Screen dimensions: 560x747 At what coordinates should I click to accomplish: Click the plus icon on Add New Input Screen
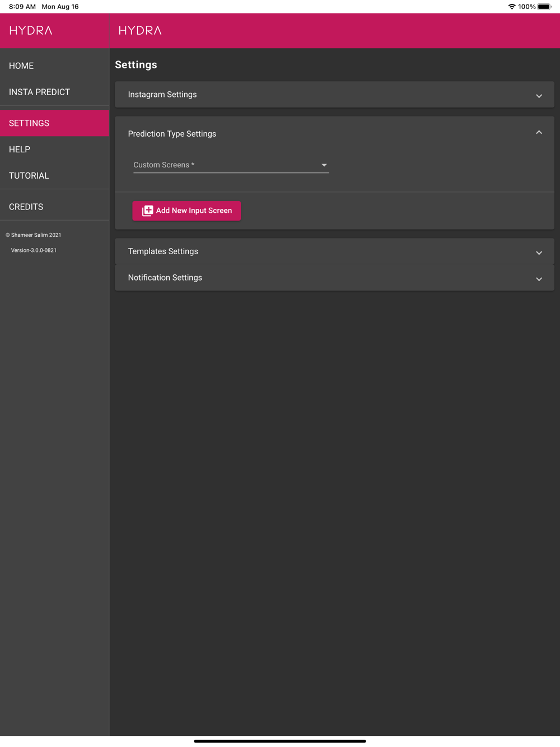[147, 211]
